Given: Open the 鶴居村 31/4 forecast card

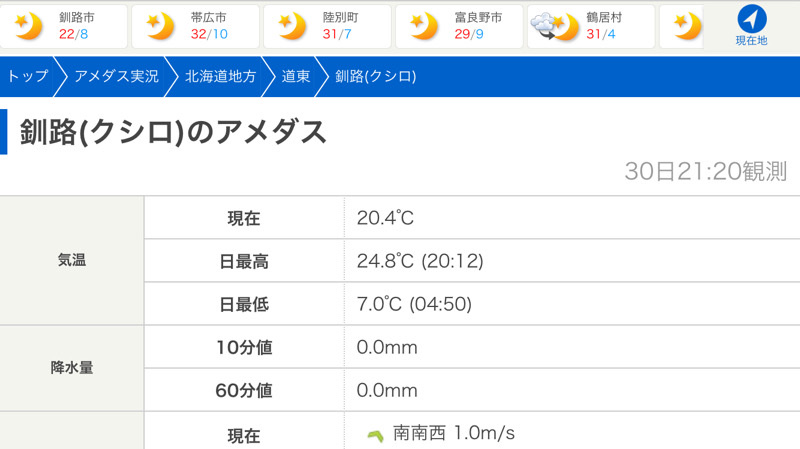Looking at the screenshot, I should click(591, 27).
